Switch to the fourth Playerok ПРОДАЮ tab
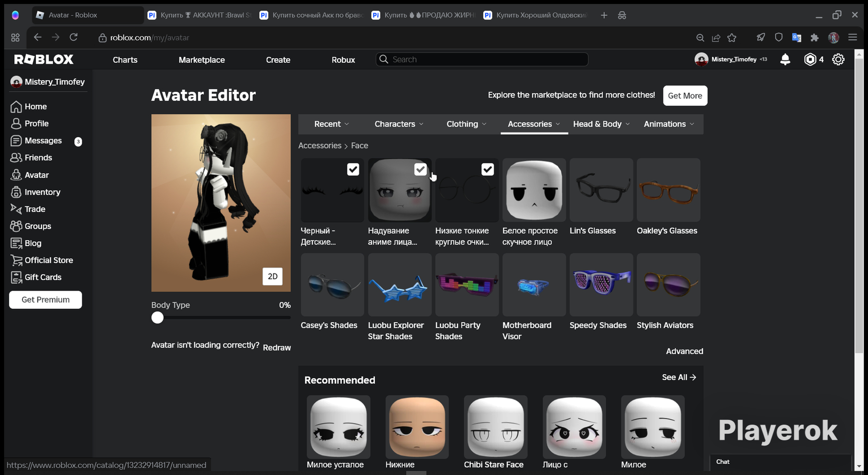This screenshot has height=475, width=868. 424,15
